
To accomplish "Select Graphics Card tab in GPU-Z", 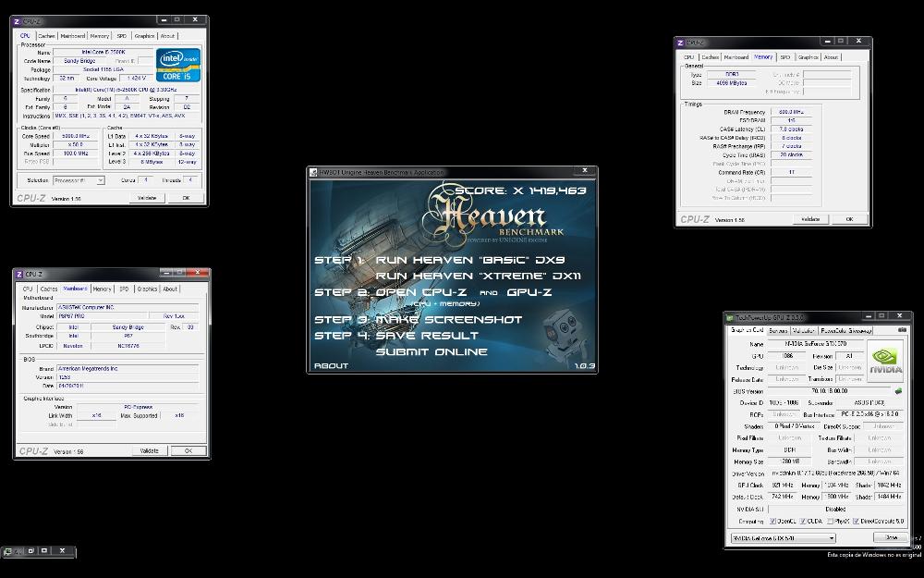I will tap(747, 330).
